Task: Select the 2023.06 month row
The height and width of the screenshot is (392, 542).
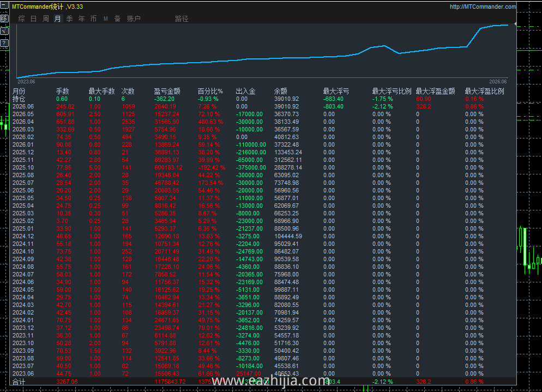Action: point(23,373)
